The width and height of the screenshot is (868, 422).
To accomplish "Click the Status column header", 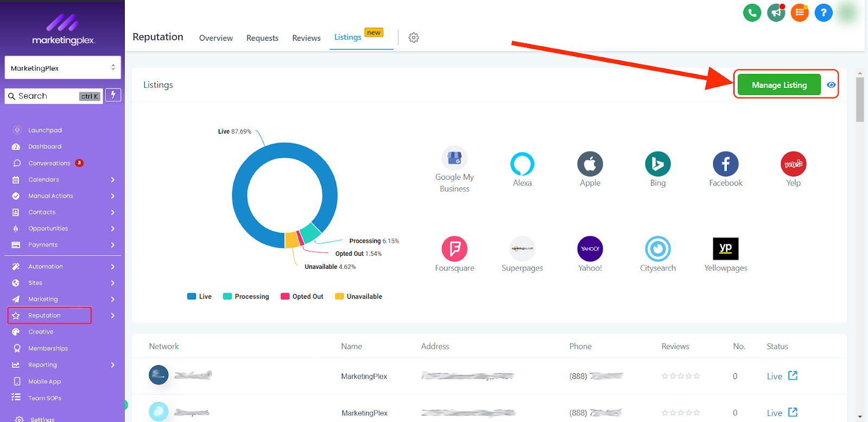I will click(777, 346).
